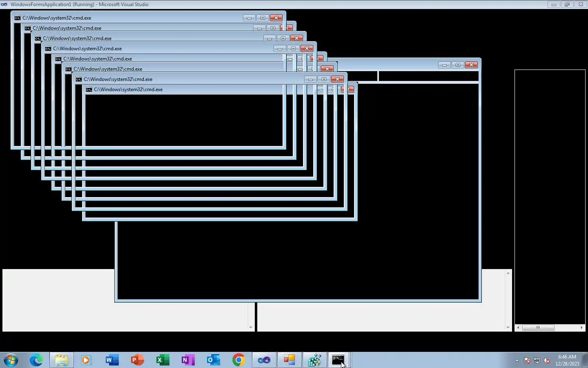Open the clock showing 6:46 AM
This screenshot has width=588, height=368.
point(567,360)
